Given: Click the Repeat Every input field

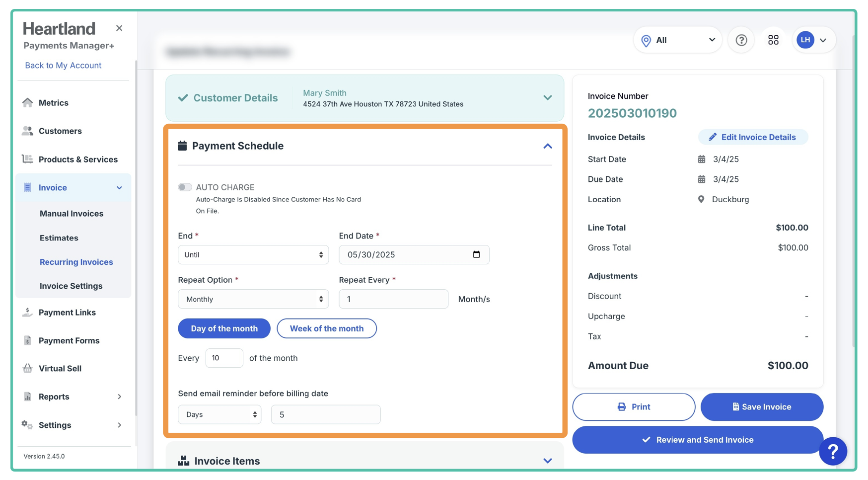Looking at the screenshot, I should pyautogui.click(x=393, y=299).
